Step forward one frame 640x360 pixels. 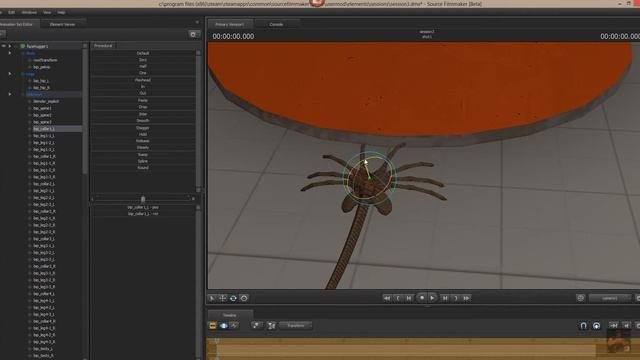tap(445, 298)
